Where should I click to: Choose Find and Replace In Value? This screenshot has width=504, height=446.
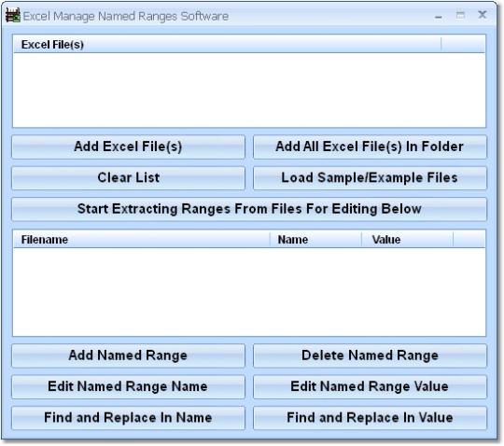tap(370, 418)
